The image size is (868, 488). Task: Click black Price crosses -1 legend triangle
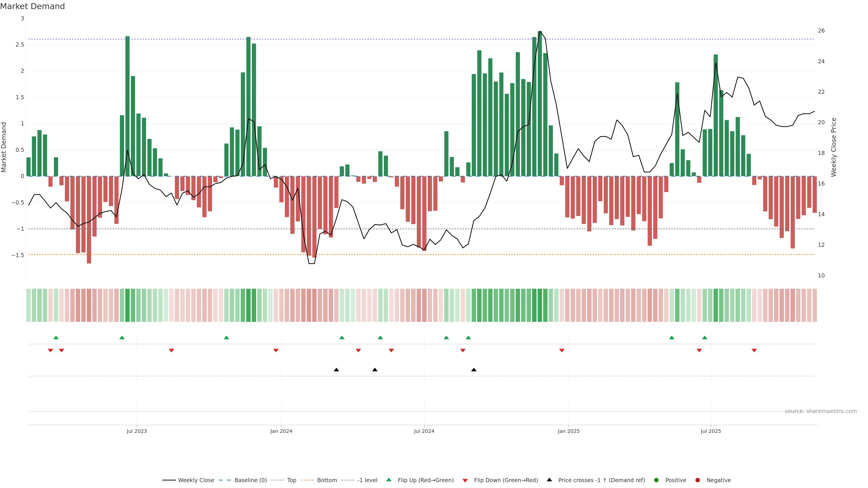tap(549, 480)
